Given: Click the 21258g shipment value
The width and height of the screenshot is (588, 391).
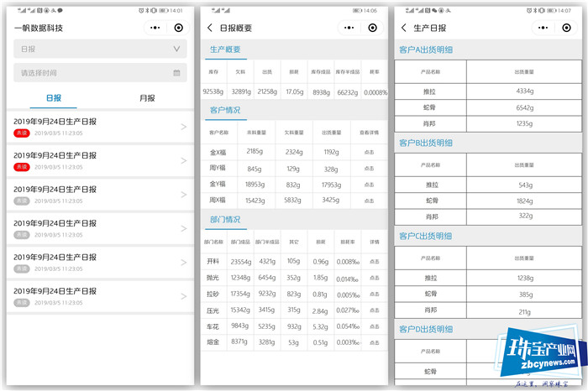Looking at the screenshot, I should 267,91.
